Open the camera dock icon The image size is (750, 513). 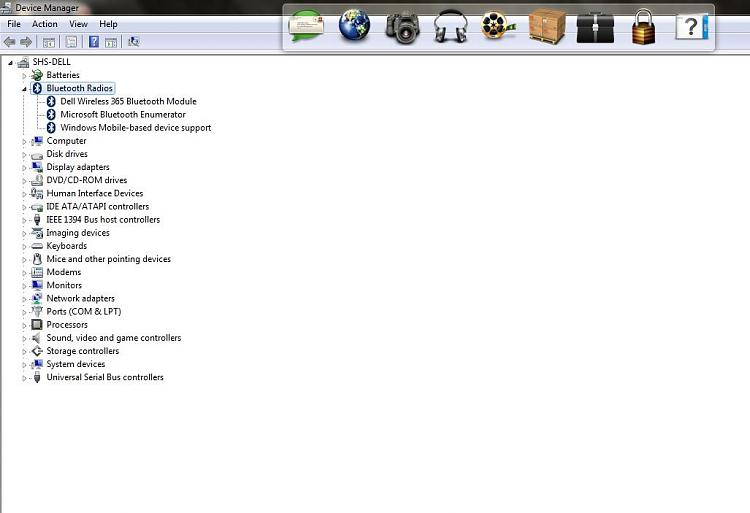click(x=403, y=28)
